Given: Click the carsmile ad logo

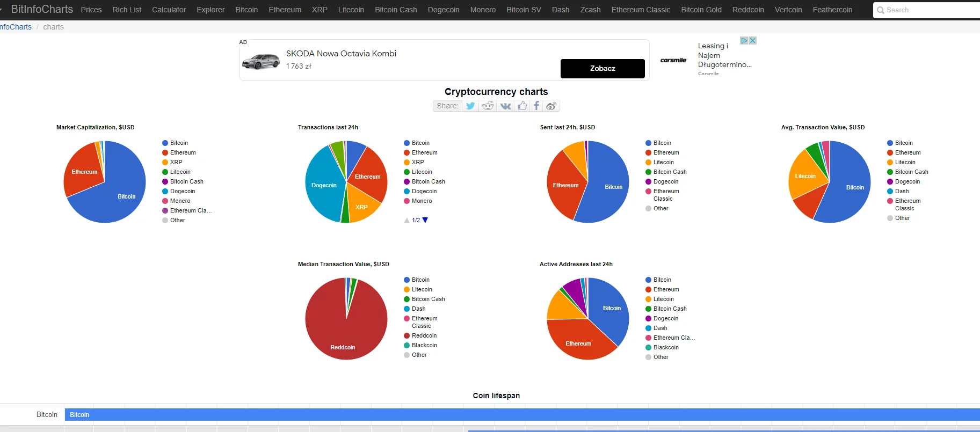Looking at the screenshot, I should (x=673, y=60).
